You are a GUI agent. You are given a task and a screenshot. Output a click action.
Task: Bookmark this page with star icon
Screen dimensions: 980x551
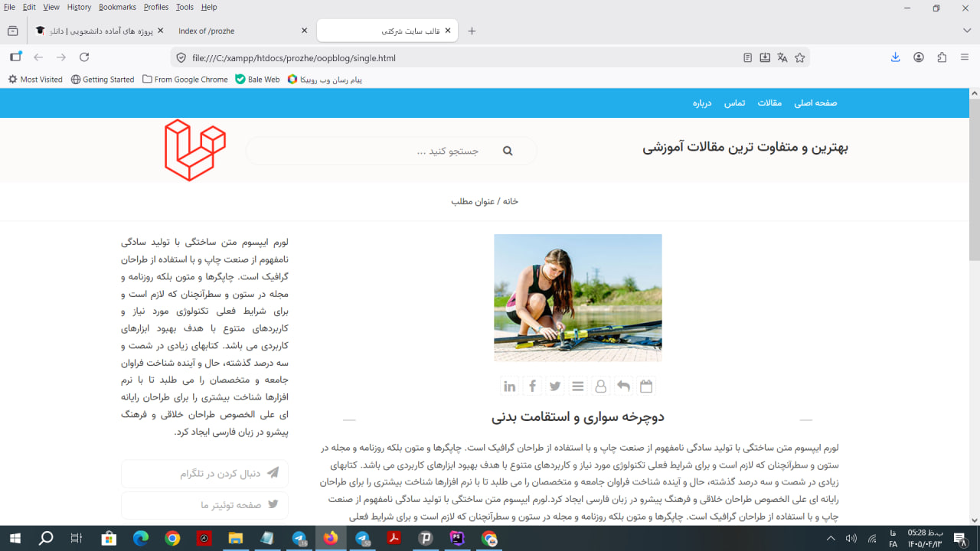tap(800, 57)
